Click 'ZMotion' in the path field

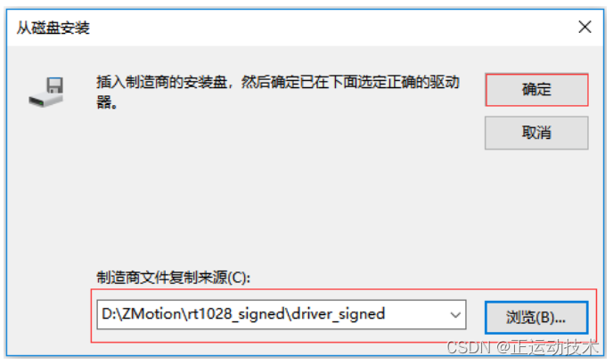tap(152, 314)
